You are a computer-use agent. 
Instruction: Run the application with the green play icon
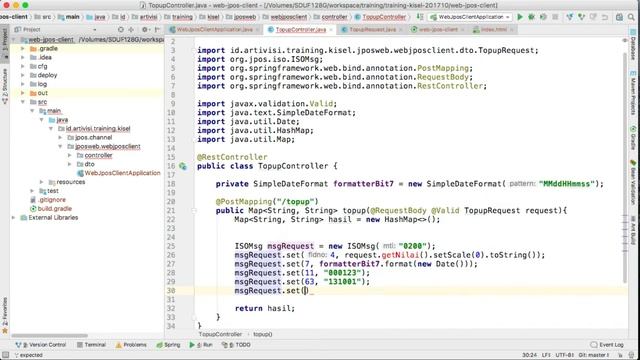click(x=520, y=17)
